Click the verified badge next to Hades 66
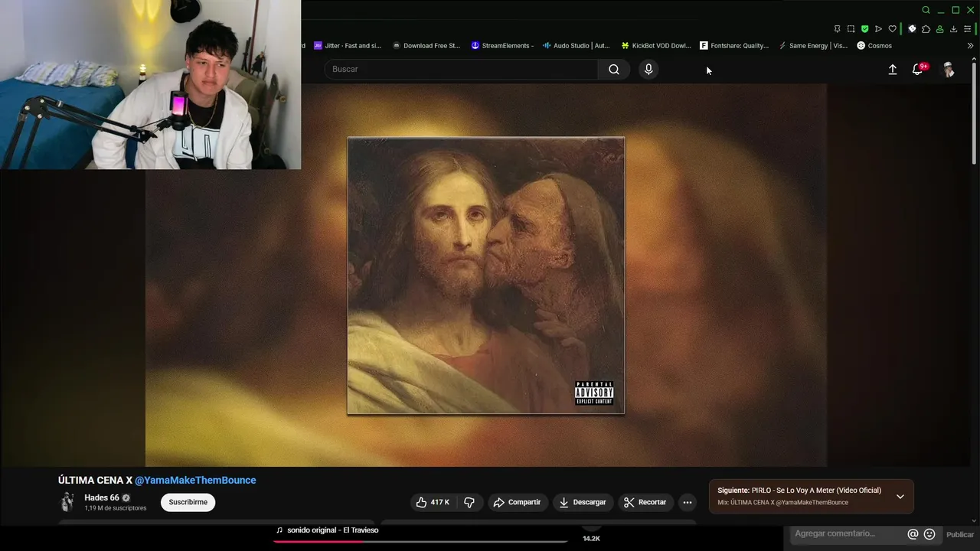Image resolution: width=980 pixels, height=551 pixels. [126, 498]
